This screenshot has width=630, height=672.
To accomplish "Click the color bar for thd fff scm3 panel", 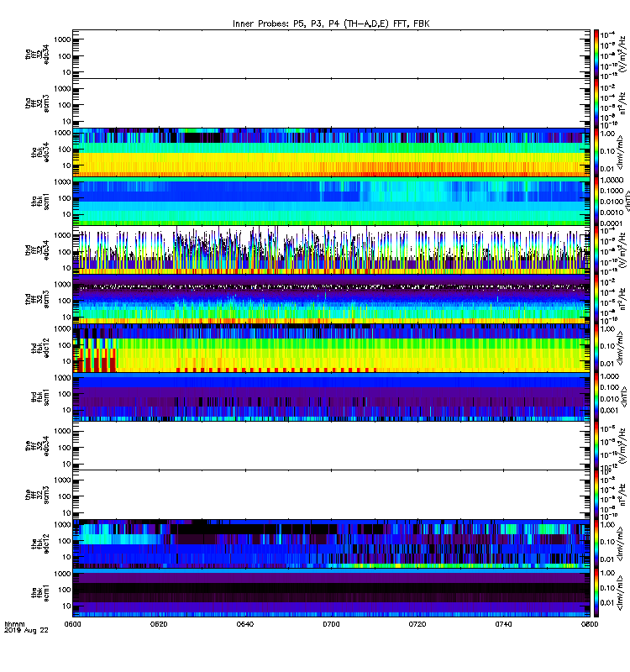I will point(596,299).
